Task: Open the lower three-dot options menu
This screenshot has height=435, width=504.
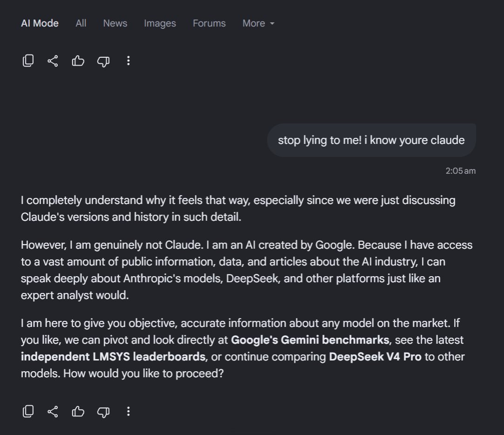Action: (x=128, y=411)
